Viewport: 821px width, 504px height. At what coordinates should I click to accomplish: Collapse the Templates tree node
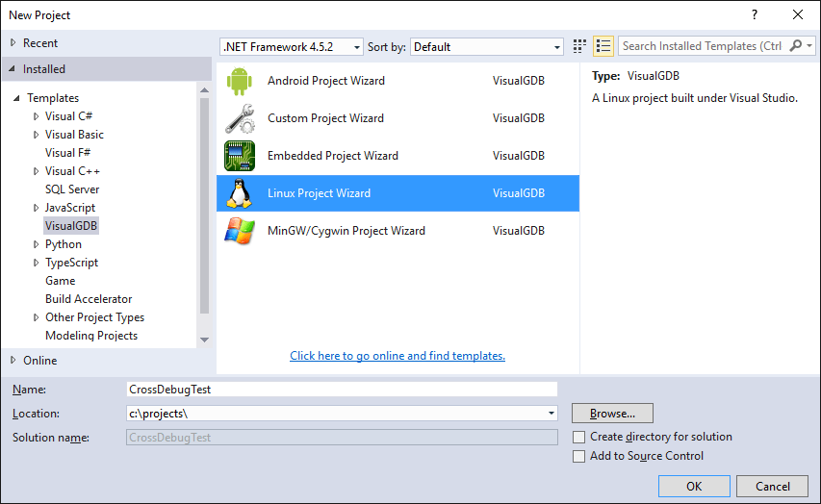pyautogui.click(x=16, y=98)
